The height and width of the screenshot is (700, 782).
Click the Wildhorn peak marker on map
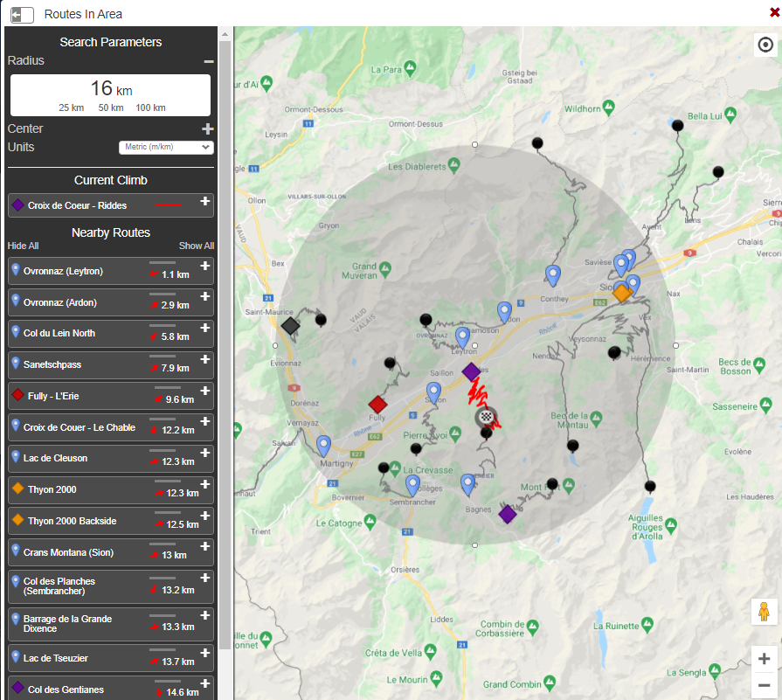click(x=608, y=107)
